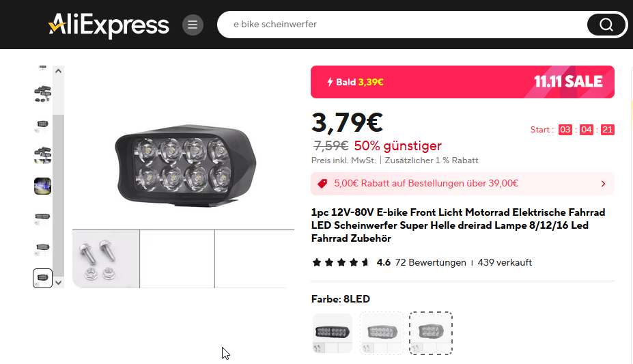The width and height of the screenshot is (633, 364).
Task: Click the 5,00€ Rabatt auf Bestellungen text
Action: (x=426, y=183)
